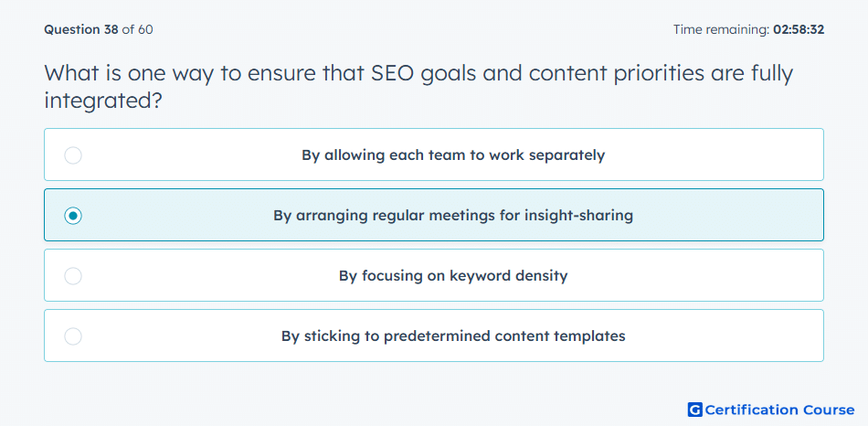Click the 02:58:32 countdown timer value
This screenshot has width=868, height=426.
pyautogui.click(x=799, y=29)
